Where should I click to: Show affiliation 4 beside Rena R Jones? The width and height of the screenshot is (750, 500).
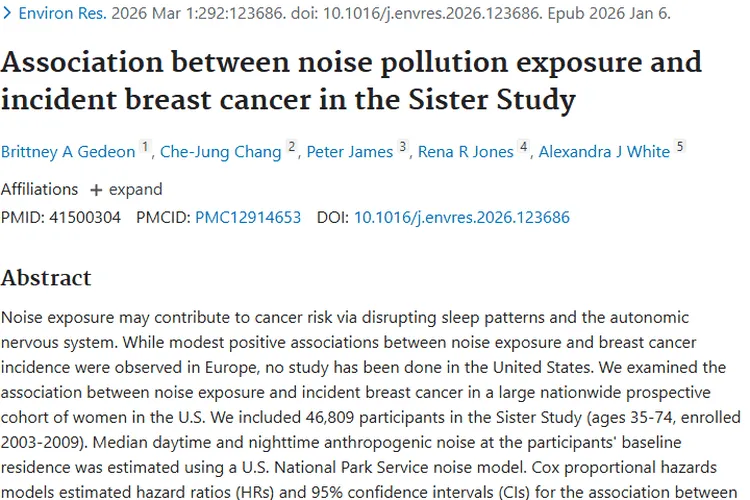[x=523, y=148]
